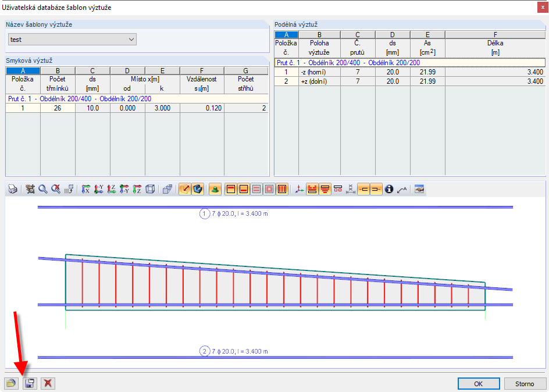Select longitudinal table column header A

286,35
